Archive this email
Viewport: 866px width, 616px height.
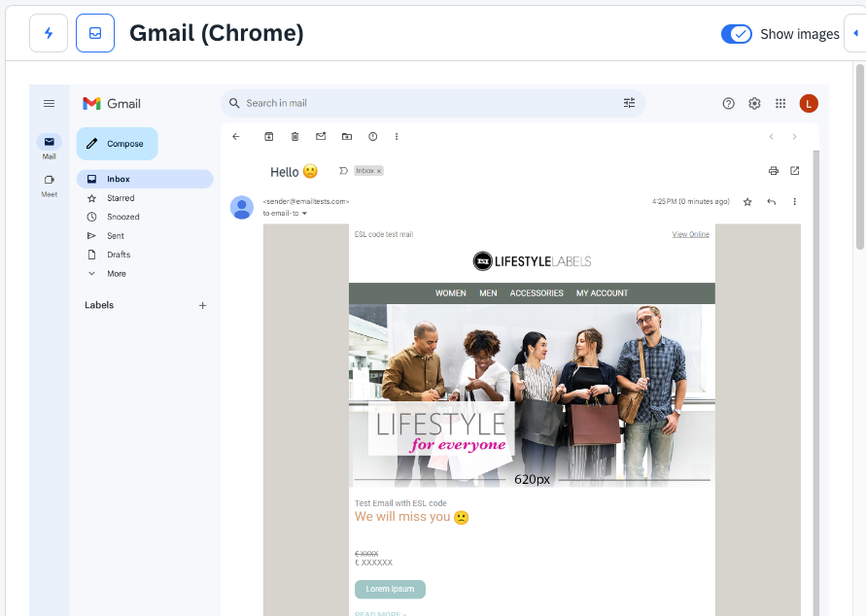(x=269, y=136)
